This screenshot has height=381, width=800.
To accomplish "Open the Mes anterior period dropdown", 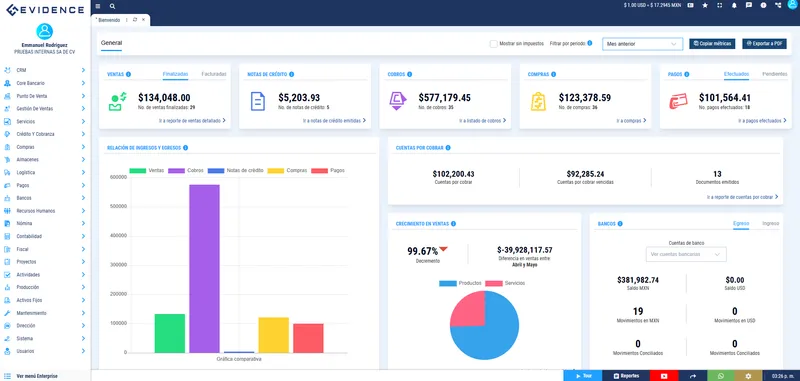I will point(642,44).
